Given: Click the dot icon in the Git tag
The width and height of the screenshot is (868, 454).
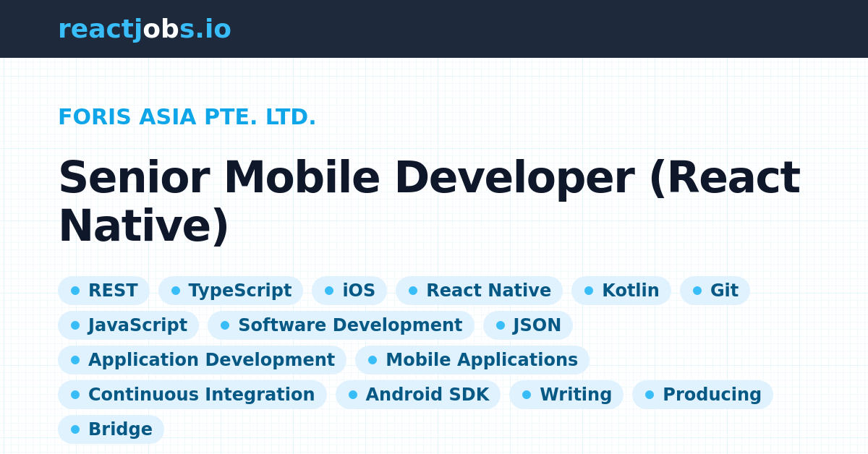Looking at the screenshot, I should (x=696, y=290).
